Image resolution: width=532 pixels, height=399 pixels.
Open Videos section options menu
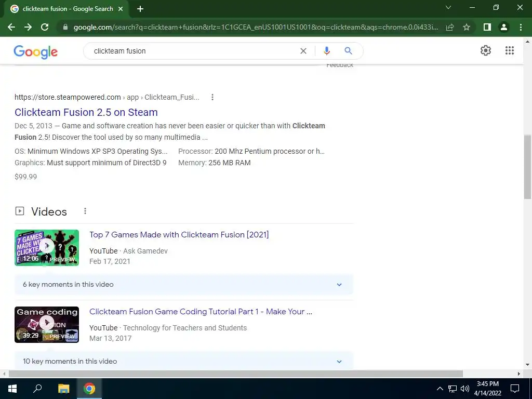click(x=85, y=211)
